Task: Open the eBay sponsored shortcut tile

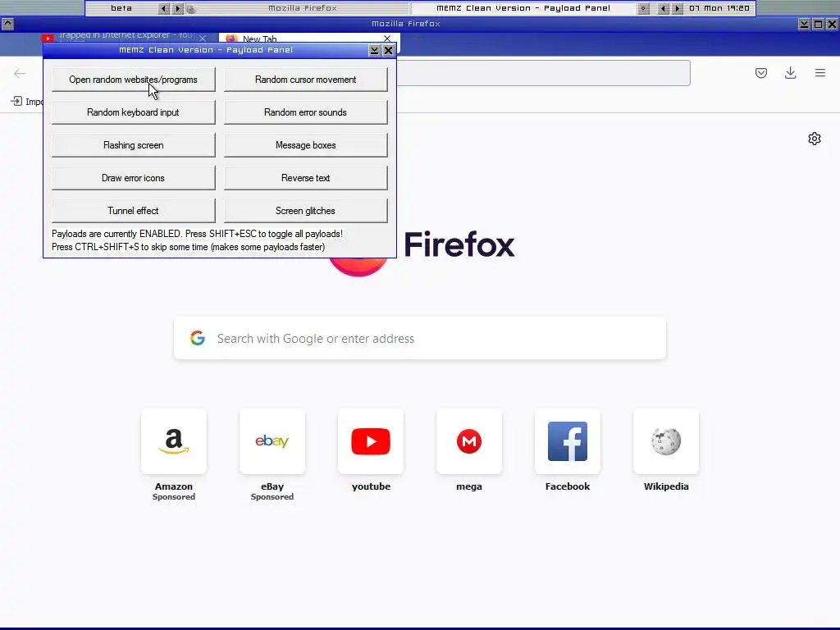Action: coord(272,441)
